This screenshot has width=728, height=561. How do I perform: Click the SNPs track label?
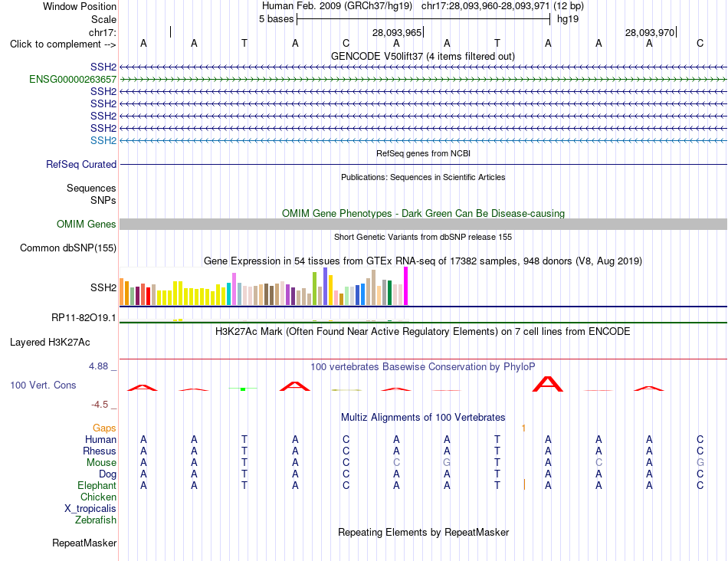(x=103, y=200)
